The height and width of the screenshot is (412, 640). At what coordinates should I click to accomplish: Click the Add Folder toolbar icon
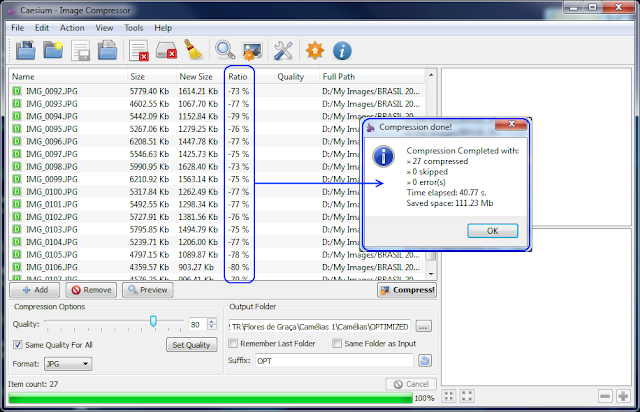(x=53, y=51)
